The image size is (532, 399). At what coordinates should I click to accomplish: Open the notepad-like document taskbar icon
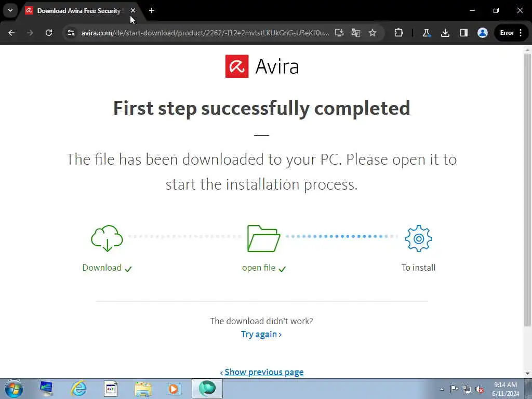111,389
